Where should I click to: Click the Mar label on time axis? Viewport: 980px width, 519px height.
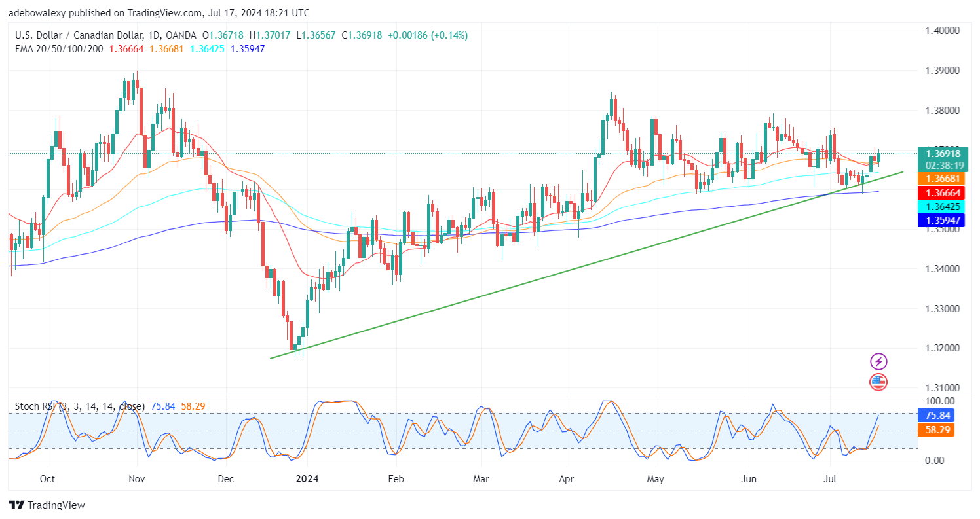click(x=481, y=479)
